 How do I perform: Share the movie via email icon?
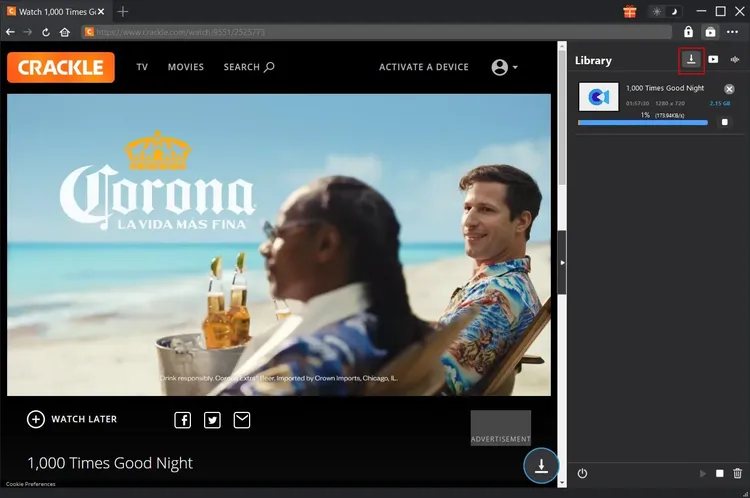tap(242, 420)
